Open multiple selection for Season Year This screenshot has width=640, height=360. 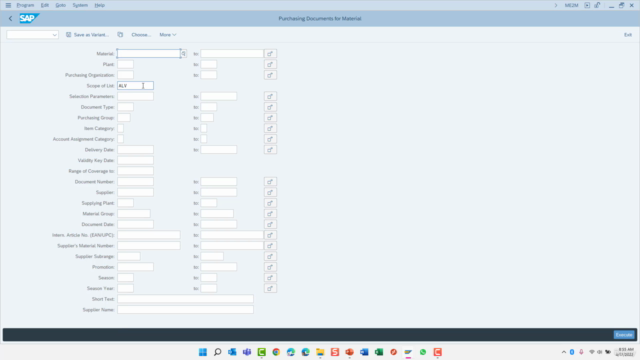click(270, 288)
